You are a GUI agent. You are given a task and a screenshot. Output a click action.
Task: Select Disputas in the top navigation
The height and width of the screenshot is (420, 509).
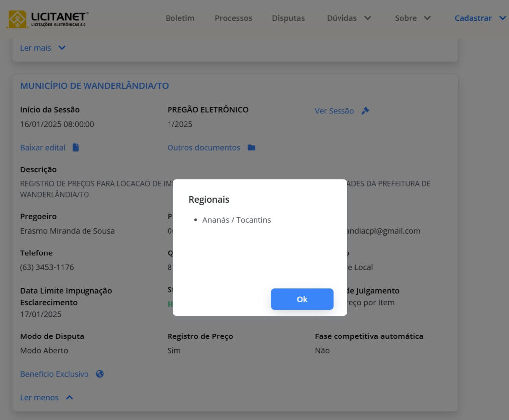tap(288, 18)
